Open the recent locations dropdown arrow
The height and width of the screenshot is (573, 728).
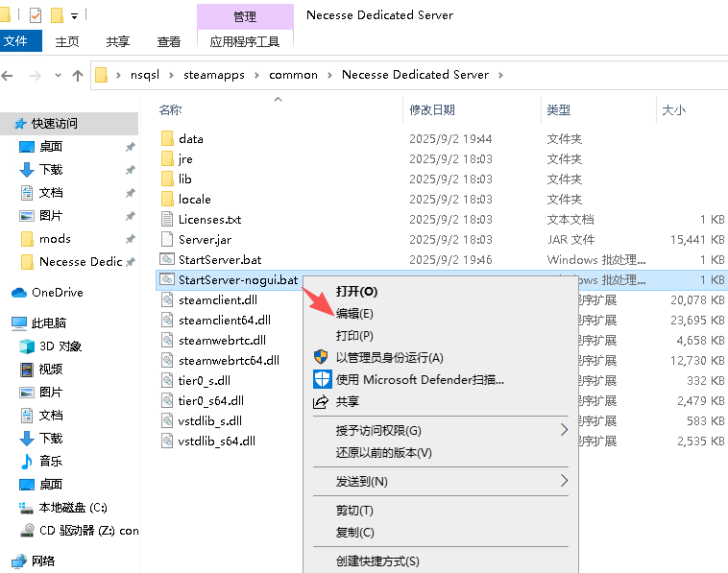58,75
